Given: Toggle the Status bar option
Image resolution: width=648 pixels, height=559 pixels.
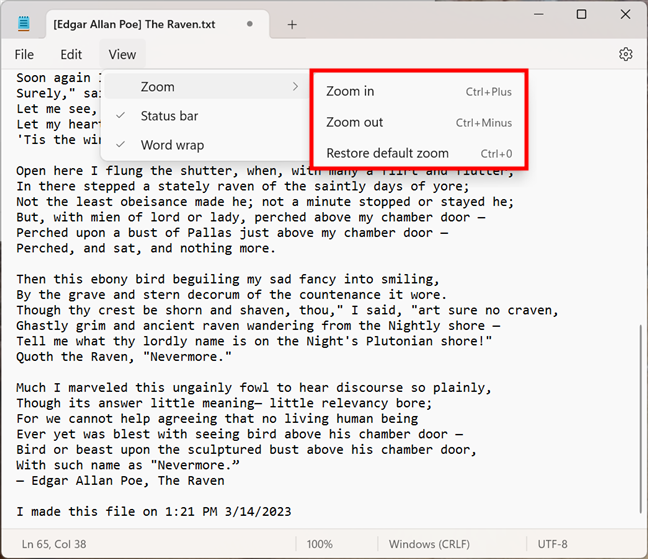Looking at the screenshot, I should 205,116.
